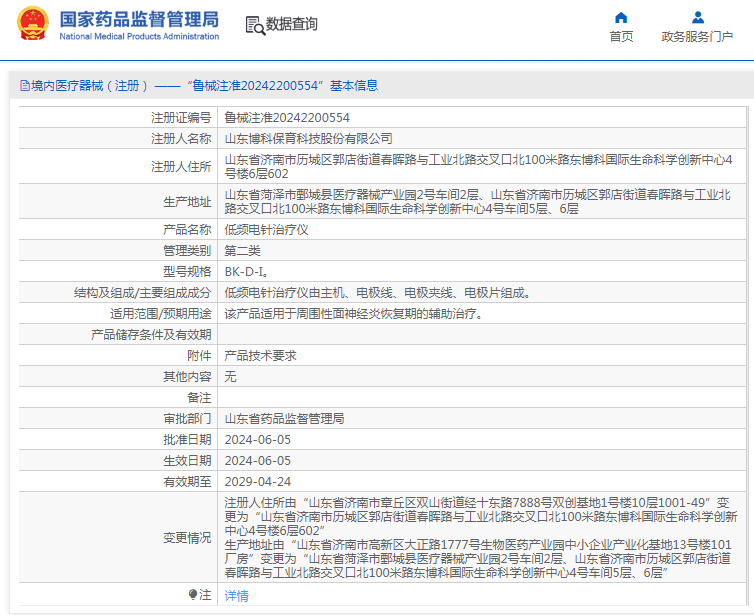Viewport: 754px width, 615px height.
Task: Click the 管理类别 label
Action: point(187,251)
